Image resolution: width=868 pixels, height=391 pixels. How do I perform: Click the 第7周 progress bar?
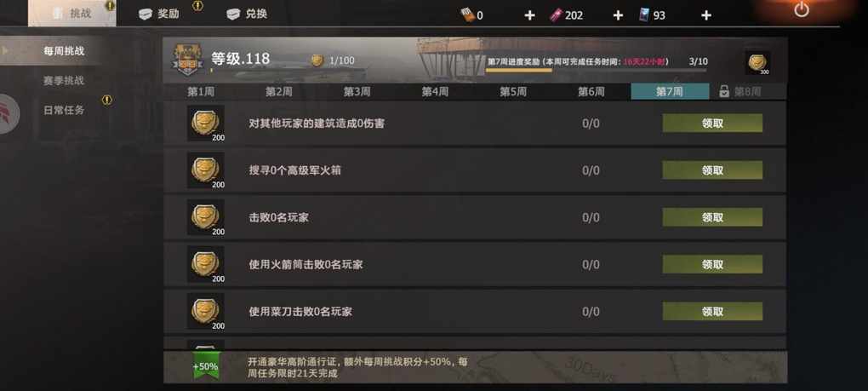pos(597,71)
